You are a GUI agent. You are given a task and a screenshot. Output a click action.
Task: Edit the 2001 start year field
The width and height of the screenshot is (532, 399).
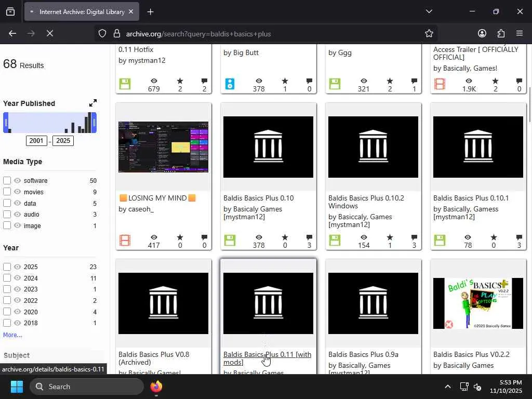36,141
